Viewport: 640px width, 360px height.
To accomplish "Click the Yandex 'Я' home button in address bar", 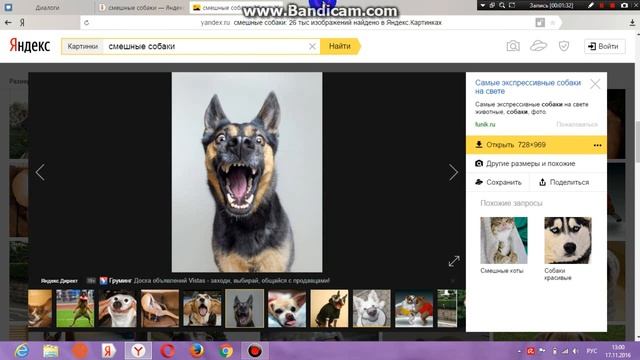I will click(x=22, y=23).
